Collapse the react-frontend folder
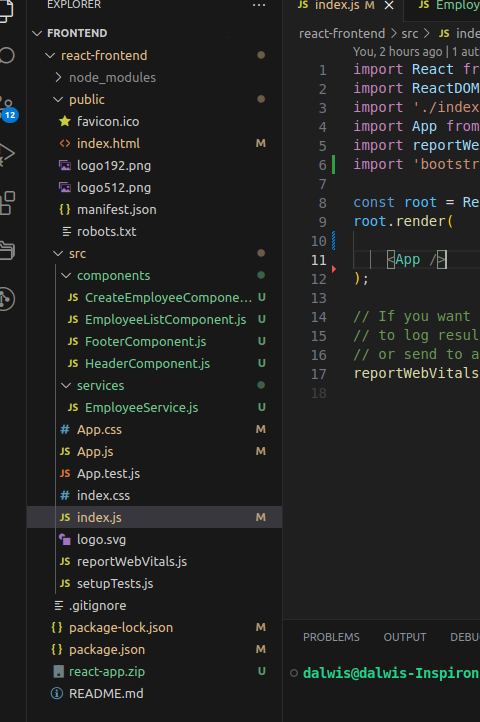The image size is (480, 722). 49,56
